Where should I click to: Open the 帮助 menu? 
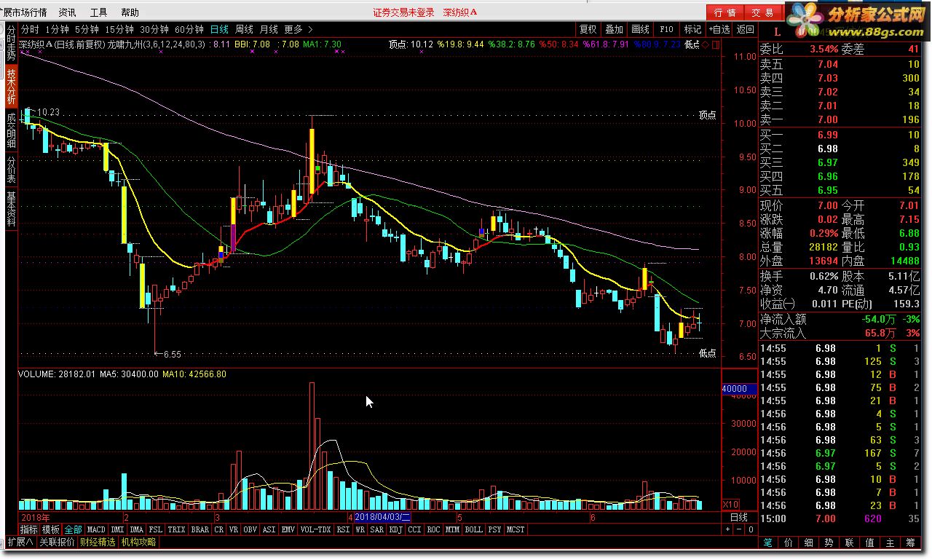pyautogui.click(x=130, y=12)
